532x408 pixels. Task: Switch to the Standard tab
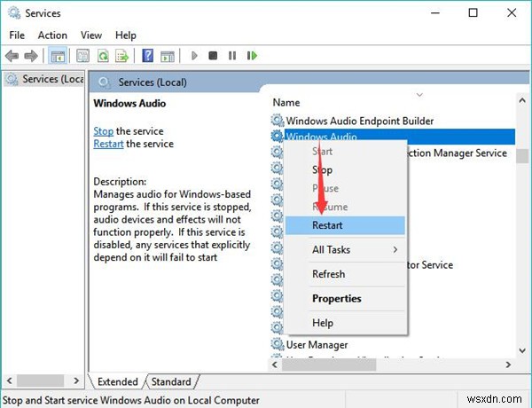(x=171, y=381)
